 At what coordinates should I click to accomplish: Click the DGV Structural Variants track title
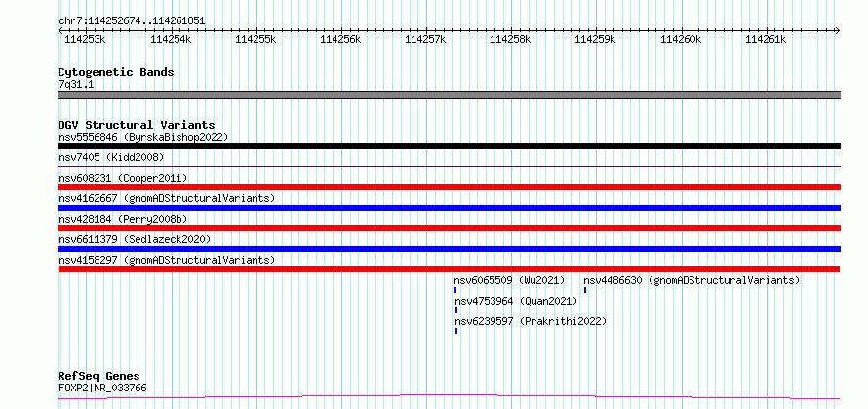[x=137, y=125]
